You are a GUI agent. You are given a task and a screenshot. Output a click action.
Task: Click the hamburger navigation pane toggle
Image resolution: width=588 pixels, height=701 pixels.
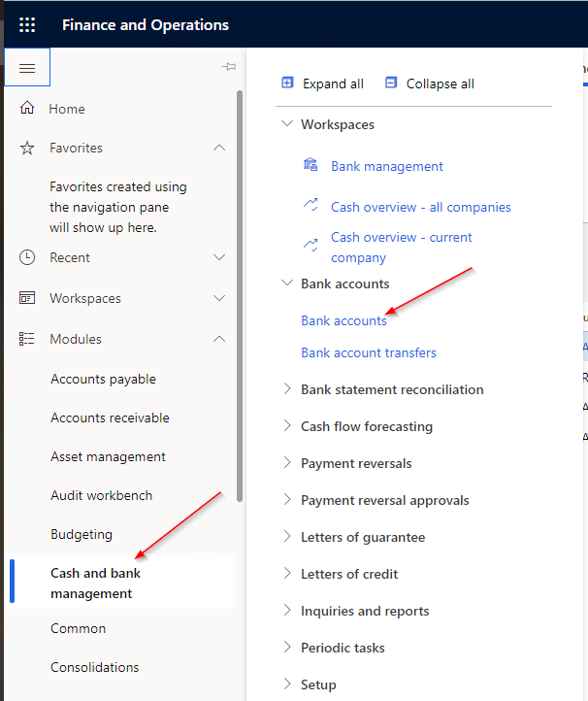point(27,68)
